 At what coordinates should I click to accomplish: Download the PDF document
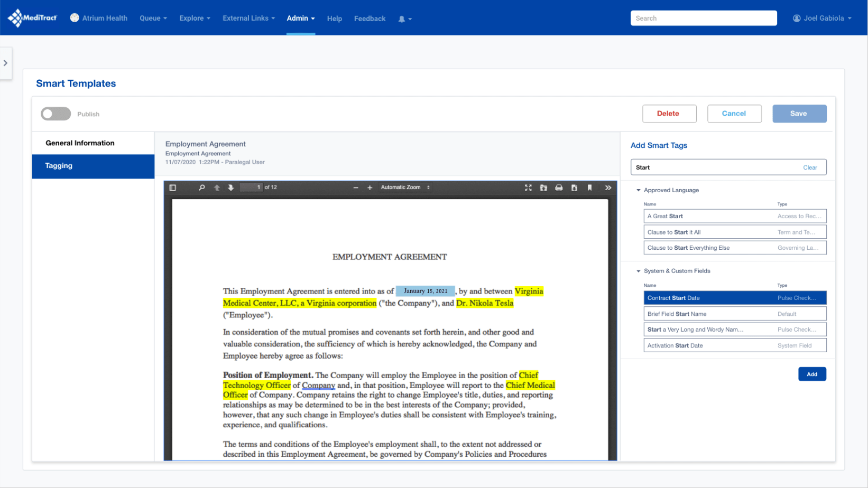(x=574, y=187)
